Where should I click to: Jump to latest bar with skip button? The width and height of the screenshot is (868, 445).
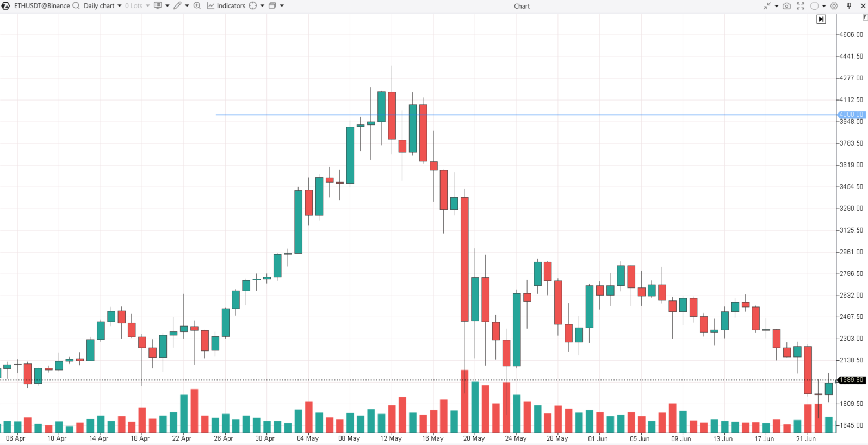click(x=821, y=18)
